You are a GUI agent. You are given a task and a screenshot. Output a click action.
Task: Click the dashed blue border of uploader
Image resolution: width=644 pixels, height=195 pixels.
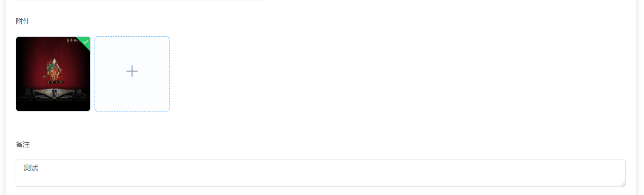95,74
